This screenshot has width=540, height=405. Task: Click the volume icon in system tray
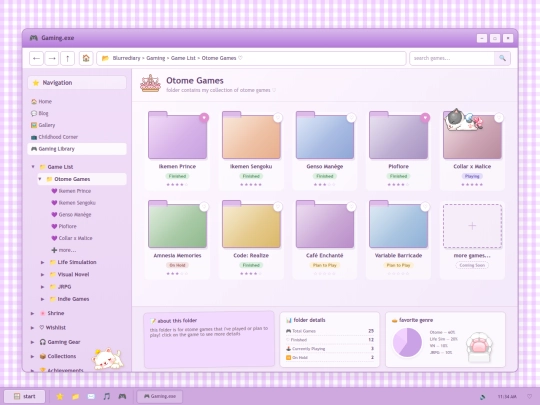tap(483, 397)
